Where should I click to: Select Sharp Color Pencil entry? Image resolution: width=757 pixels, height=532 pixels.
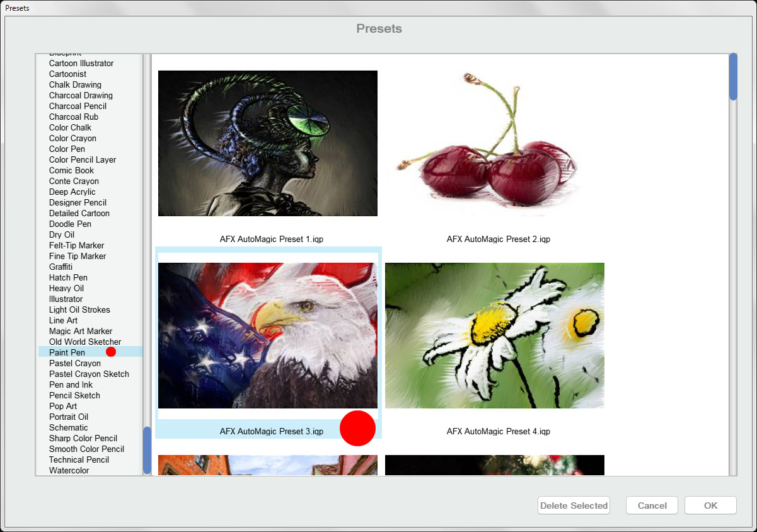83,438
